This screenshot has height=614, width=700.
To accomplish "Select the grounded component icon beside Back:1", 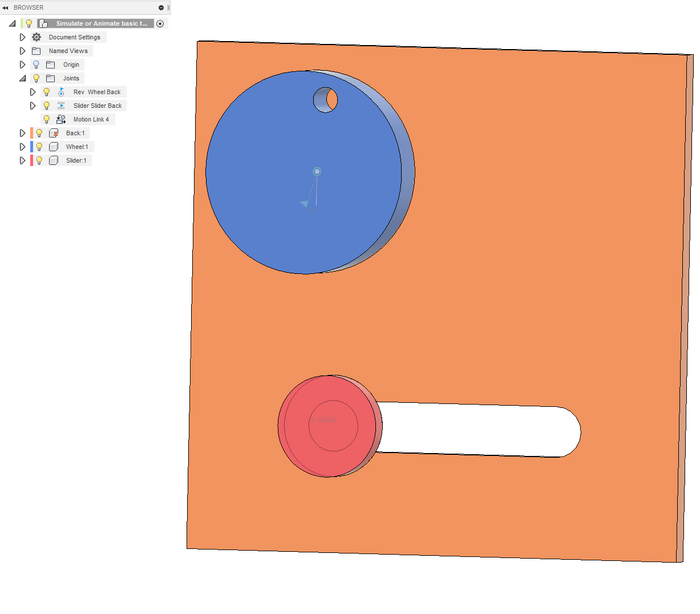I will coord(53,132).
